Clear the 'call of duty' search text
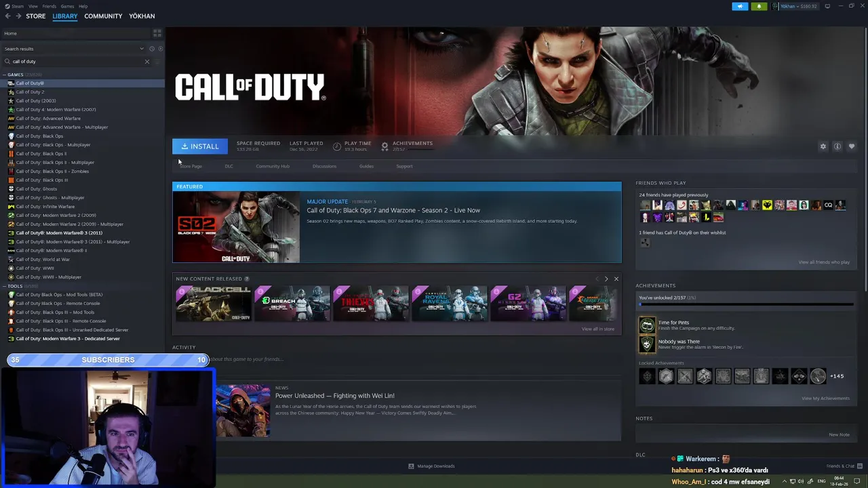 click(146, 62)
